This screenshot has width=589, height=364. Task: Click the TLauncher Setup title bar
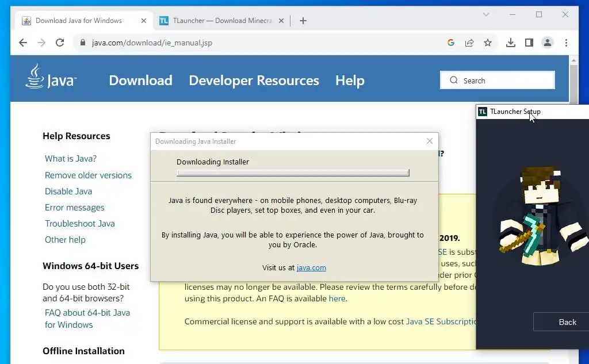click(x=532, y=112)
